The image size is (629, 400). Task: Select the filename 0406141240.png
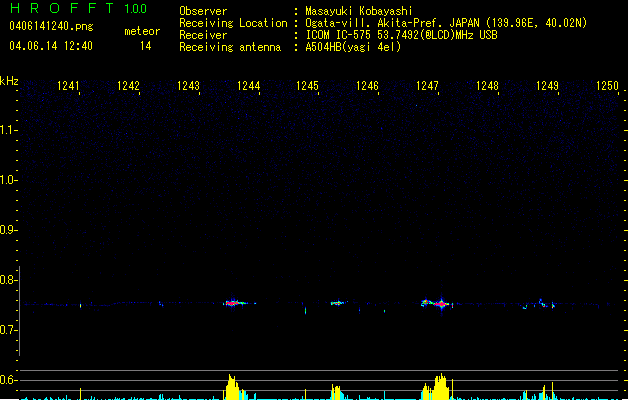point(51,26)
